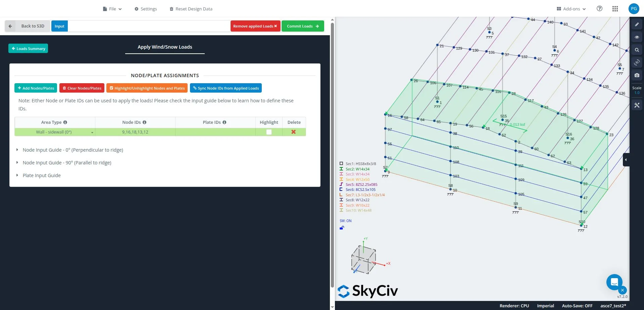Click the Node IDs field containing 9,16,18,13,12
Image resolution: width=644 pixels, height=310 pixels.
[135, 132]
